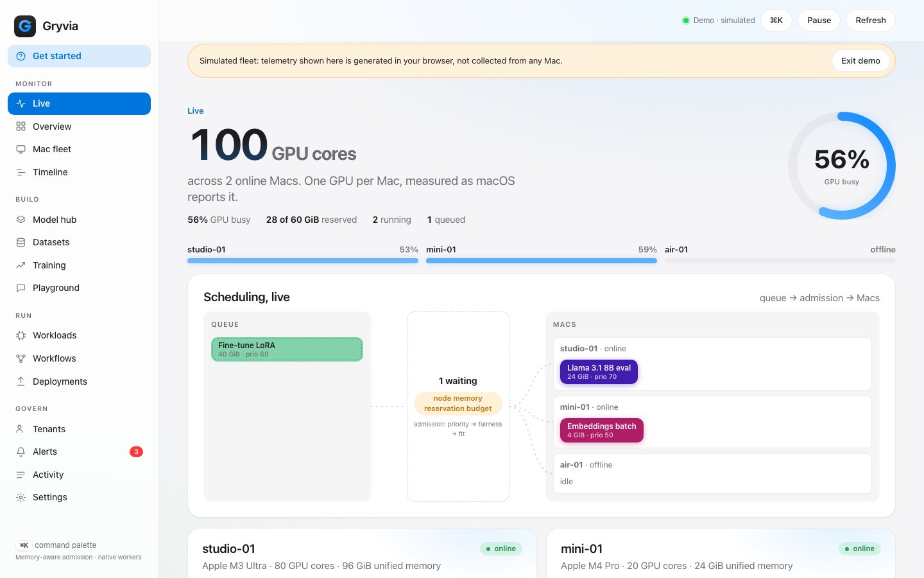Select the queued Fine-tune LoRA job
The width and height of the screenshot is (924, 578).
(287, 349)
